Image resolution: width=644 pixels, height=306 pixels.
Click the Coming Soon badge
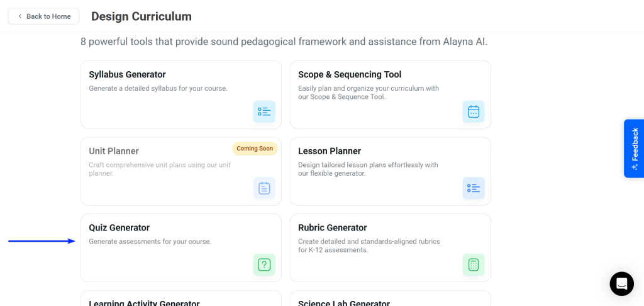(x=255, y=149)
